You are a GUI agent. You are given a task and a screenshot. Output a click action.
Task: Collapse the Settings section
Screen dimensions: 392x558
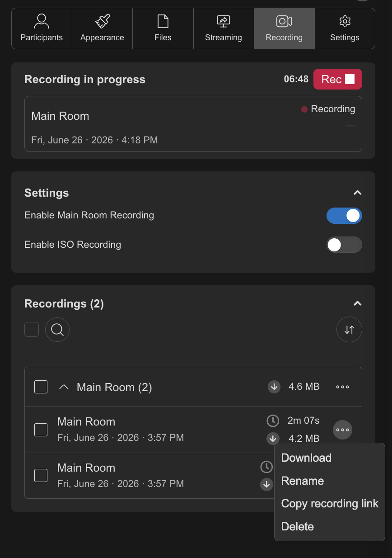coord(357,193)
